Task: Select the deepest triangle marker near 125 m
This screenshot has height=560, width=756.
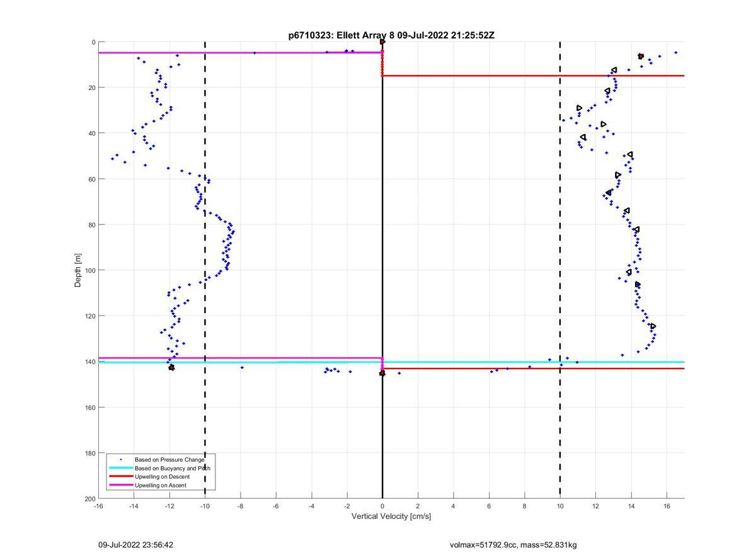Action: (653, 326)
